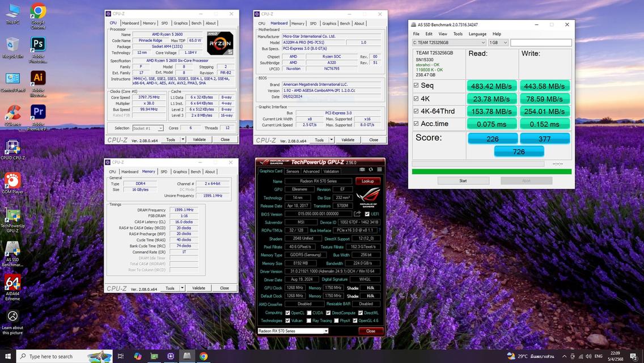
Task: Open the drive selector dropdown in AS SSD
Action: point(449,43)
